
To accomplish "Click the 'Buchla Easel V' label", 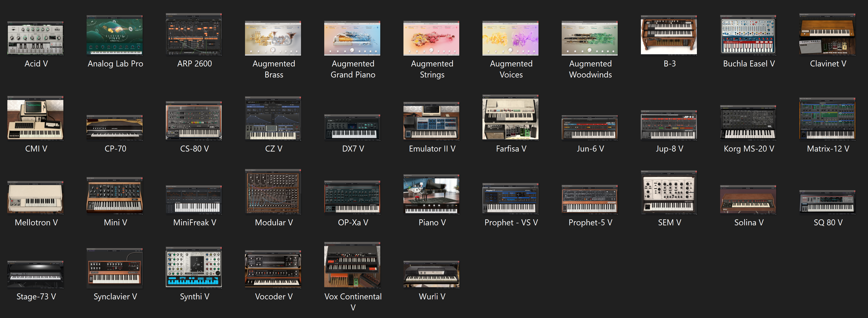I will tap(749, 63).
